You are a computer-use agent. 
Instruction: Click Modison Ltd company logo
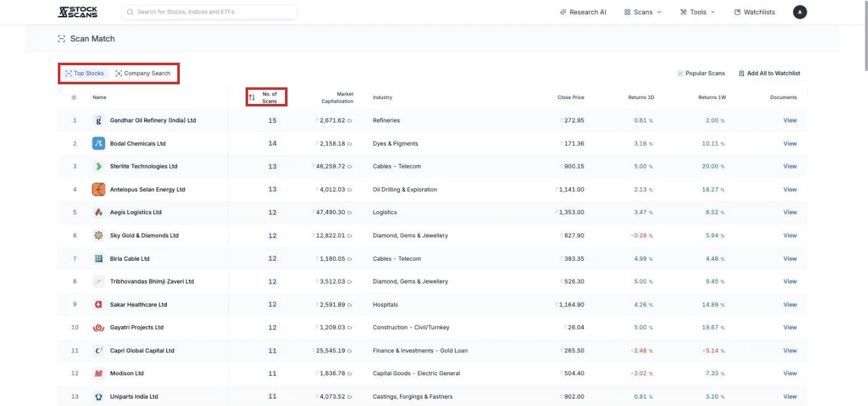coord(98,373)
